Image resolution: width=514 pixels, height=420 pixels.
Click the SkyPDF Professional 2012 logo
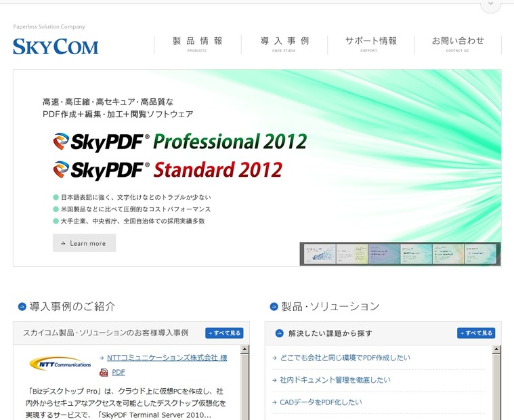pyautogui.click(x=180, y=142)
